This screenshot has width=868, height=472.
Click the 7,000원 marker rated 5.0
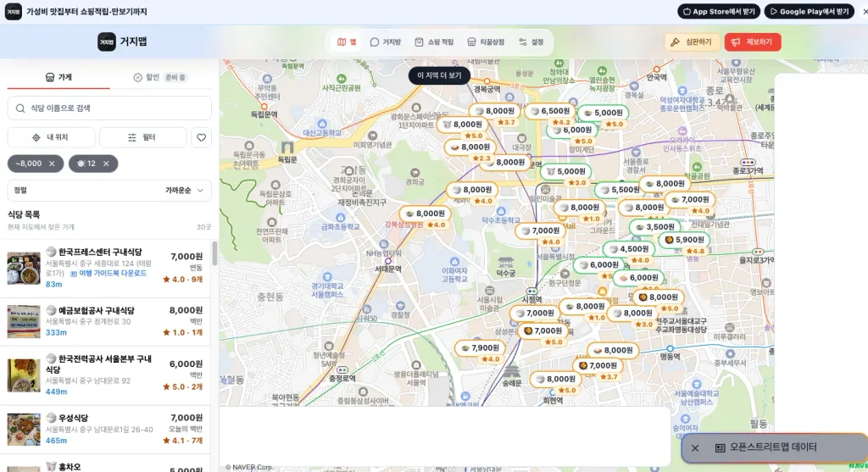(543, 330)
